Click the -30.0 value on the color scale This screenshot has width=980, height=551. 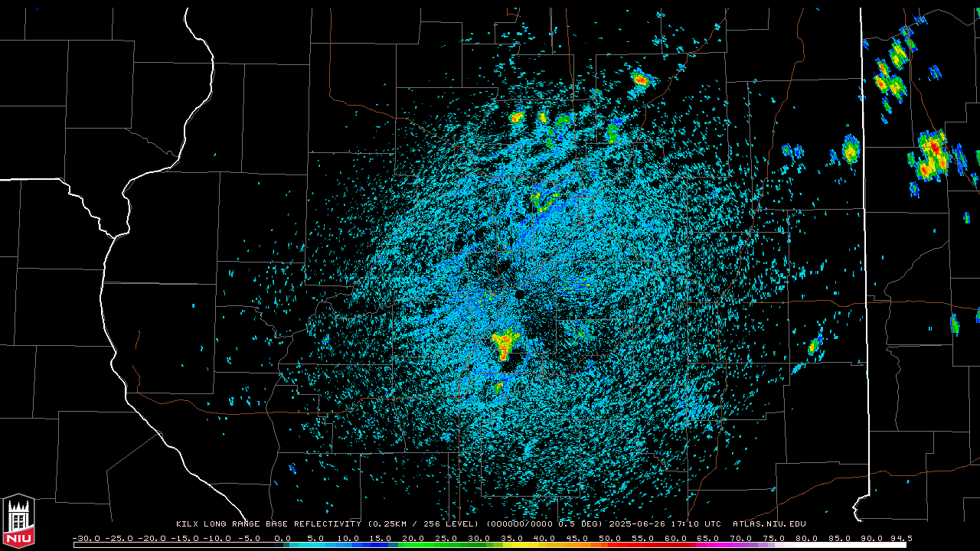point(86,538)
